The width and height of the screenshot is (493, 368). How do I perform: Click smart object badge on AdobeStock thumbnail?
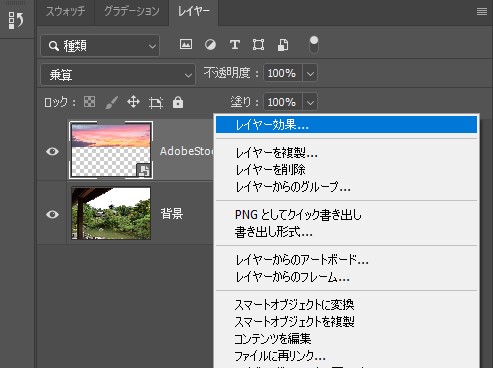(x=144, y=170)
